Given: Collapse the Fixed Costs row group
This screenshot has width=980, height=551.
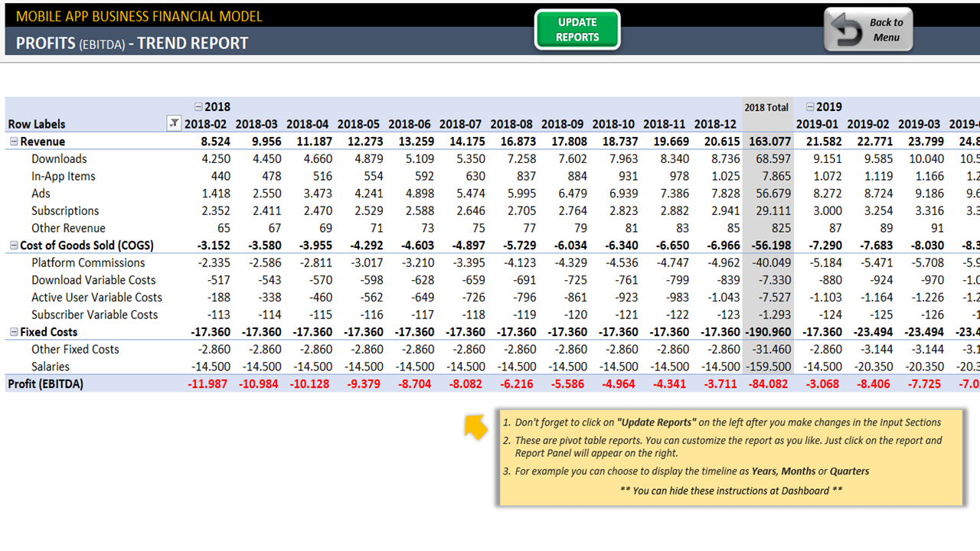Looking at the screenshot, I should (x=14, y=332).
